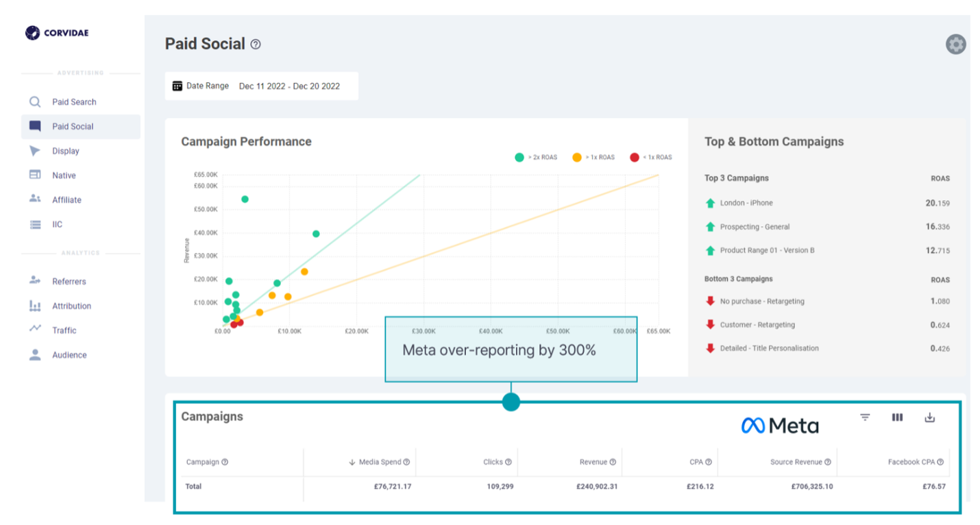Click Product Range 01 - Version B
The image size is (980, 525).
[768, 251]
